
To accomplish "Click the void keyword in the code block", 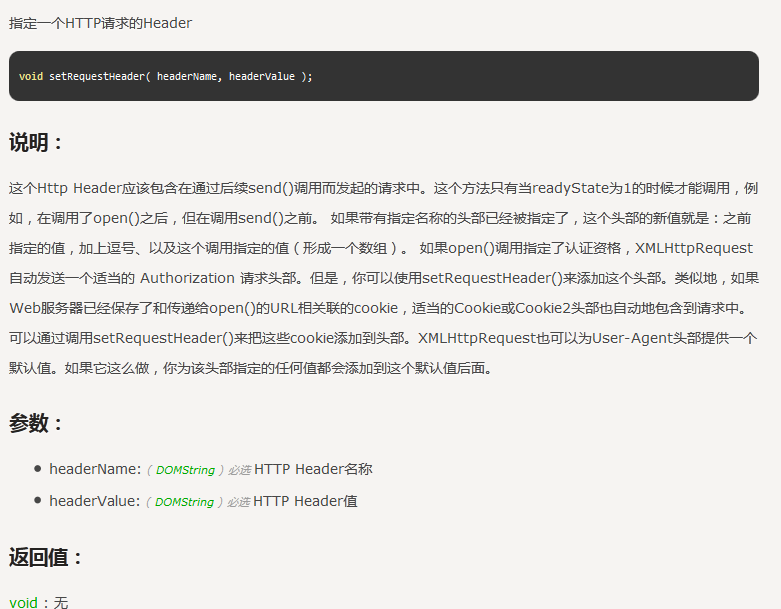I will (x=30, y=76).
